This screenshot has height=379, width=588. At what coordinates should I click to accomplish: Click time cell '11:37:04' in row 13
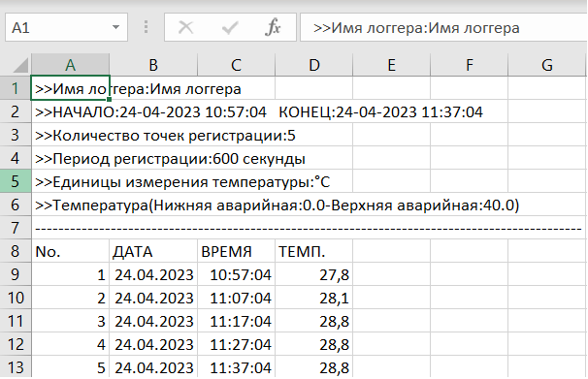pos(236,367)
